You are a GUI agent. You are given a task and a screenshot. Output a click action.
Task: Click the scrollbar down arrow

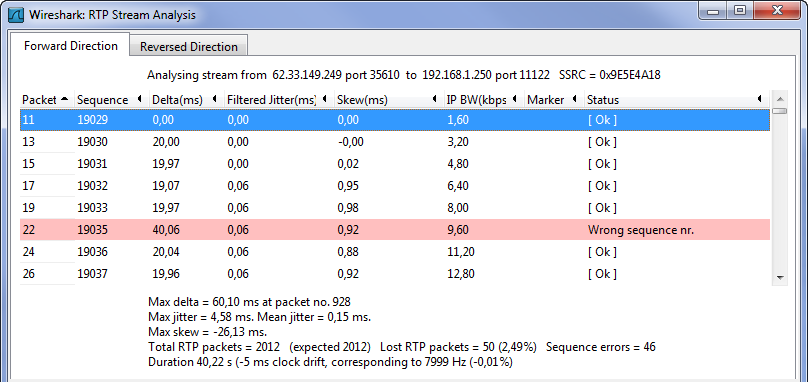click(780, 277)
